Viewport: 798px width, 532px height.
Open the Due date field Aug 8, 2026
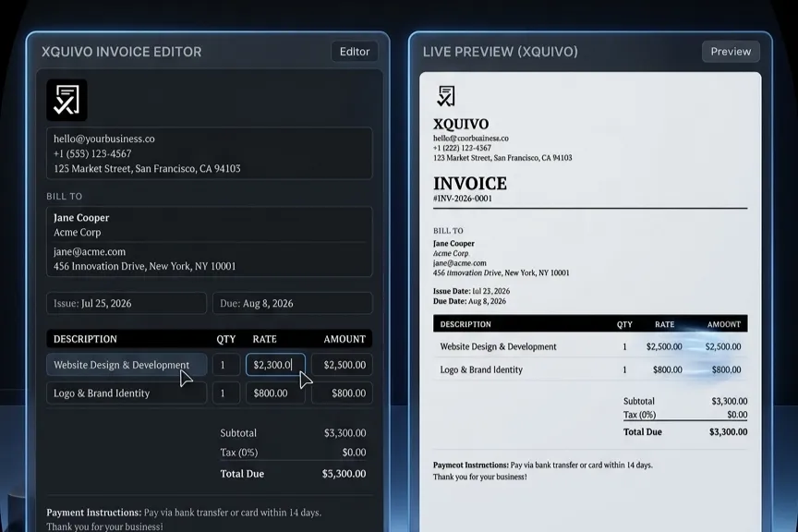coord(293,303)
